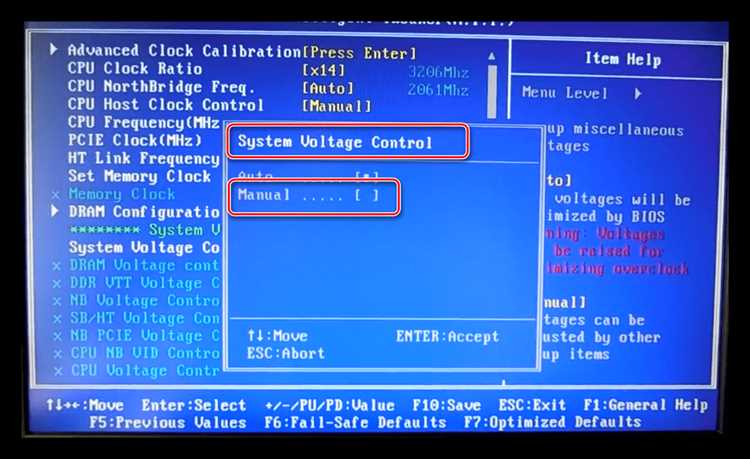Select HT Link Frequency setting
The image size is (750, 459).
click(143, 158)
